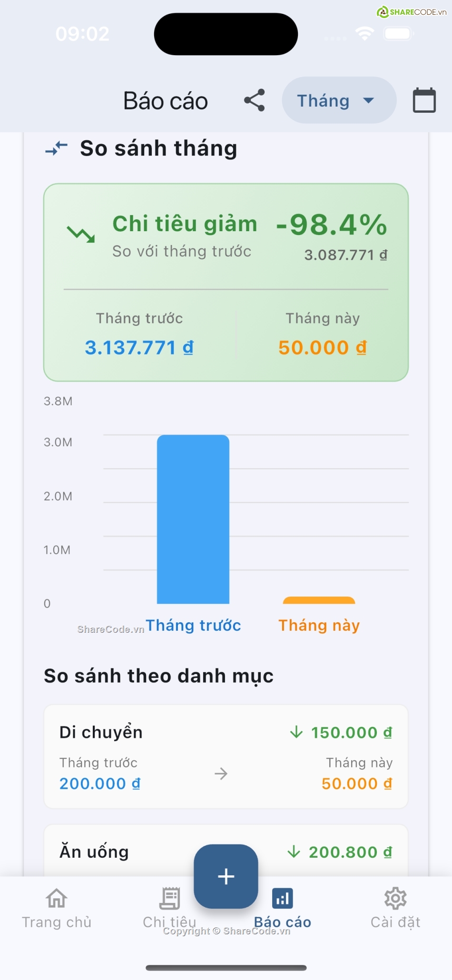Tap the Báo cáo chart icon
This screenshot has width=452, height=980.
[x=283, y=898]
